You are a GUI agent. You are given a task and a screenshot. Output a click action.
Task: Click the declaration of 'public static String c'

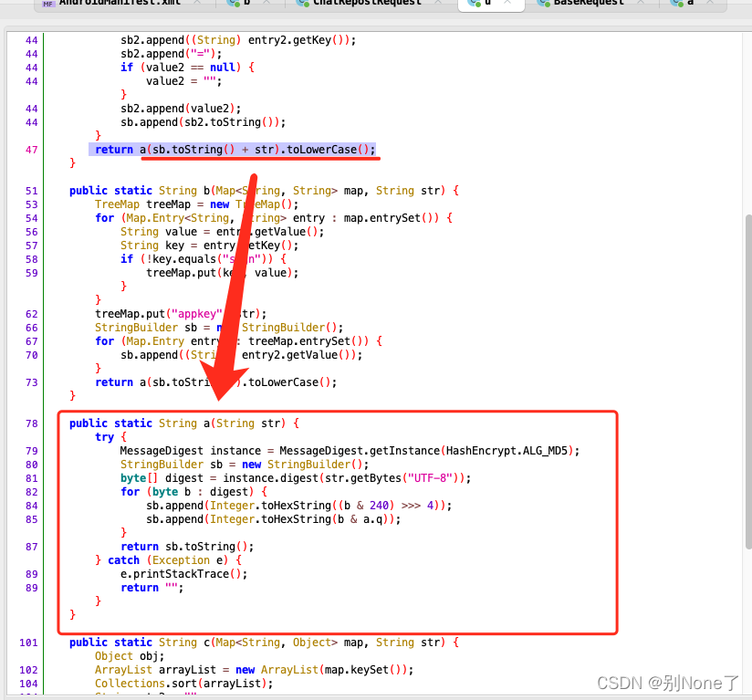[x=265, y=643]
